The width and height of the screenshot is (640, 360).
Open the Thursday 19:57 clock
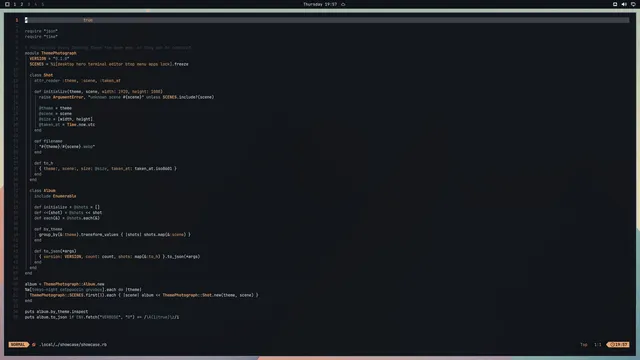pyautogui.click(x=320, y=4)
